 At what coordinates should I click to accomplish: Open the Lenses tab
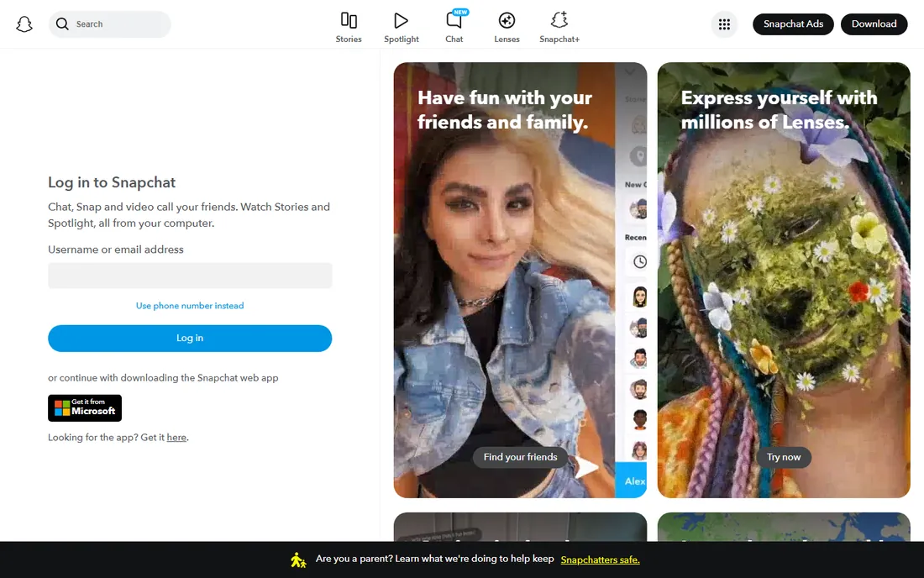(x=507, y=27)
